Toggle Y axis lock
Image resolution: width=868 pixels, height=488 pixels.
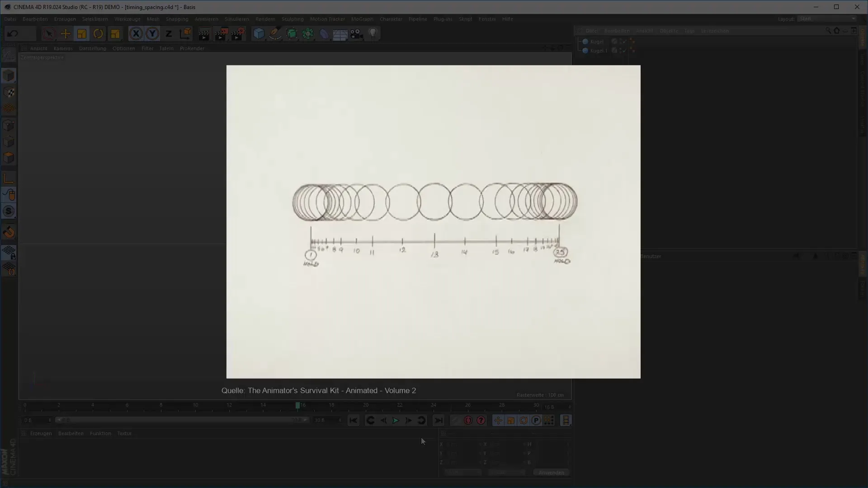coord(152,33)
